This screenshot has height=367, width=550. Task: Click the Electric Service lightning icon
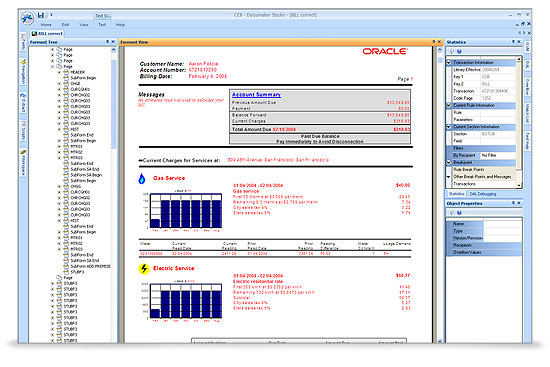143,268
